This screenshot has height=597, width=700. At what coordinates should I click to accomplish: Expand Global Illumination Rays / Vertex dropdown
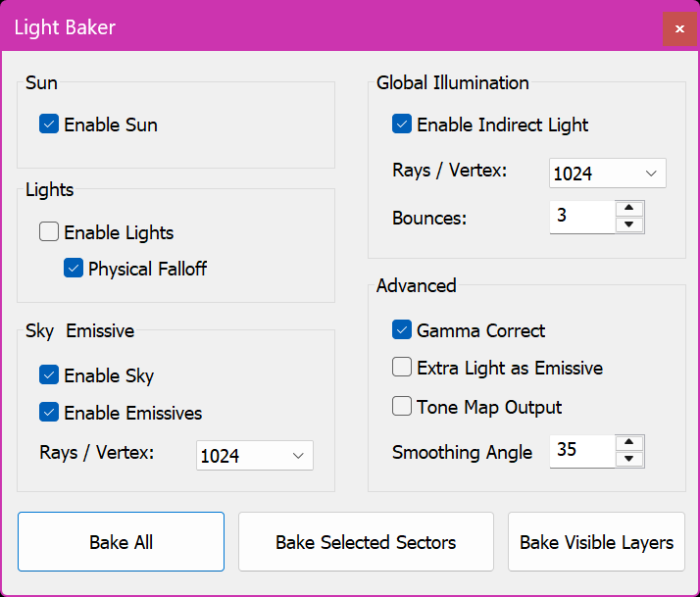[608, 174]
